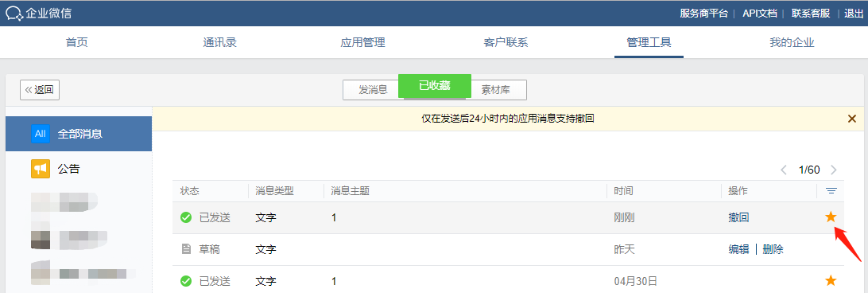The height and width of the screenshot is (293, 868).
Task: Switch to 发消息 segment
Action: click(373, 90)
